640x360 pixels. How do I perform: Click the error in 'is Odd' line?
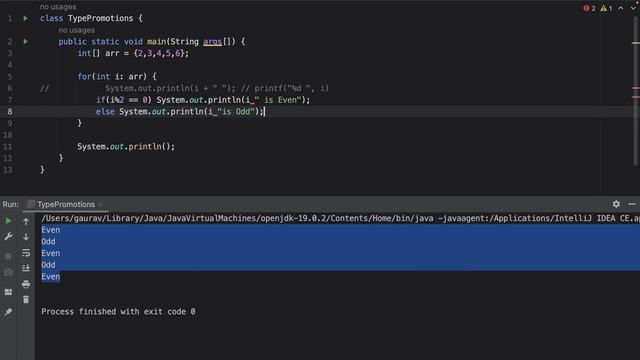[215, 112]
